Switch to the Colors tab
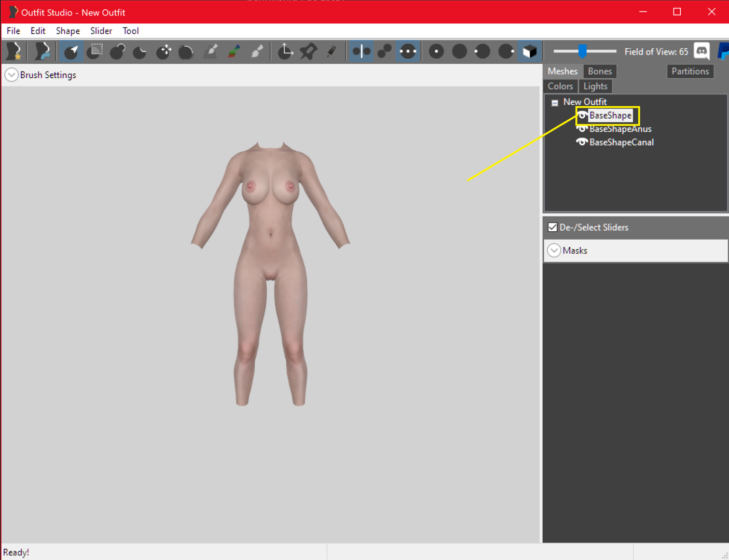The image size is (729, 560). 560,86
